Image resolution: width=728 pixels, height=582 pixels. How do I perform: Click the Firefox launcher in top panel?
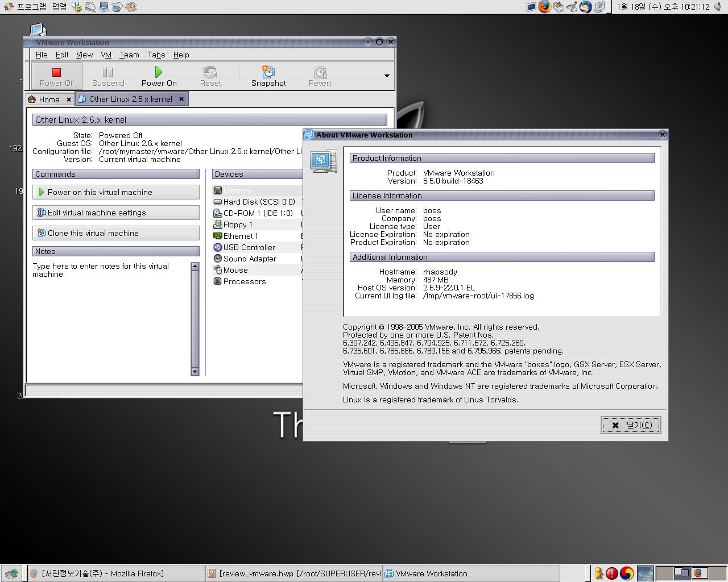click(x=544, y=7)
